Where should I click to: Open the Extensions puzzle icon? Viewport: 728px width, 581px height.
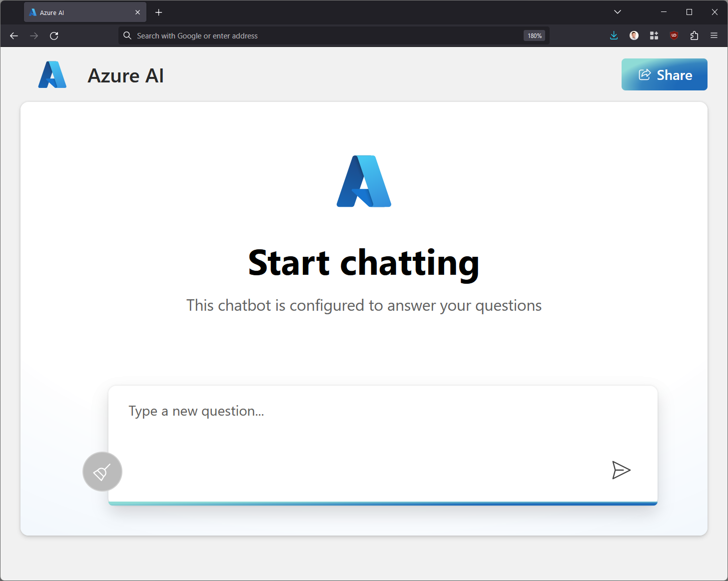694,35
